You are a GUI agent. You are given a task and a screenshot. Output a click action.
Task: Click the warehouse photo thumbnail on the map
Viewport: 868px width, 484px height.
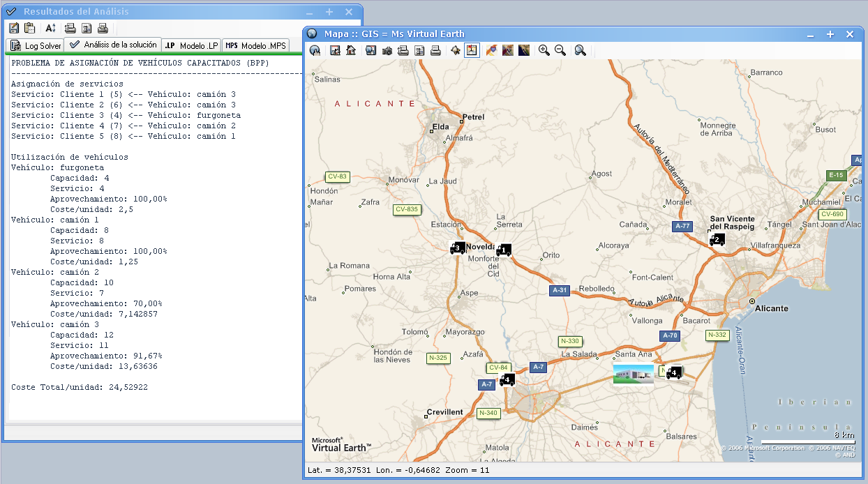[x=633, y=374]
